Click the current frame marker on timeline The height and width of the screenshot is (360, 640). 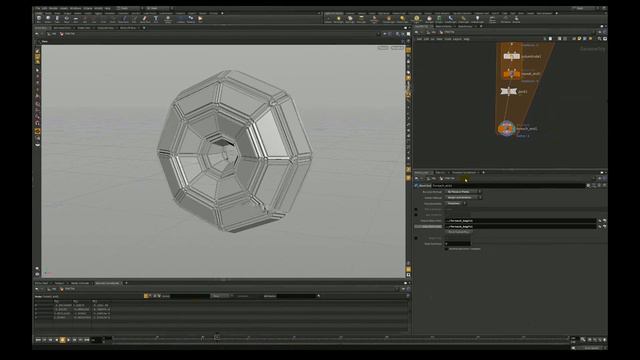point(217,337)
